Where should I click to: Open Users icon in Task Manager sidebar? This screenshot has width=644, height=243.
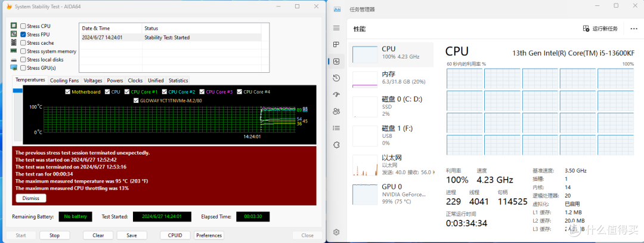pos(336,111)
